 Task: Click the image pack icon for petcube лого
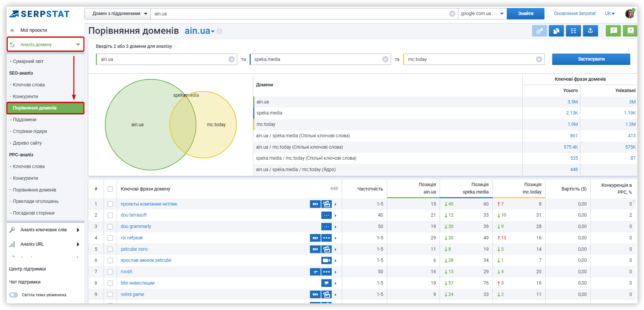point(327,249)
